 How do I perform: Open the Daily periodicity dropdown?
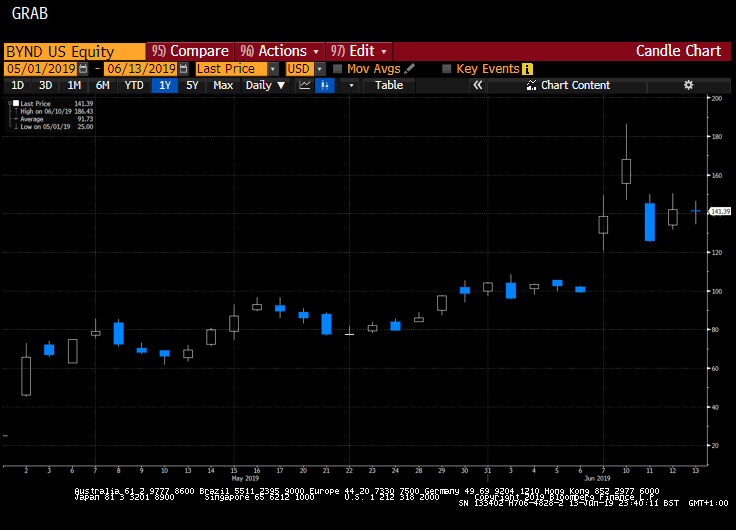coord(265,86)
